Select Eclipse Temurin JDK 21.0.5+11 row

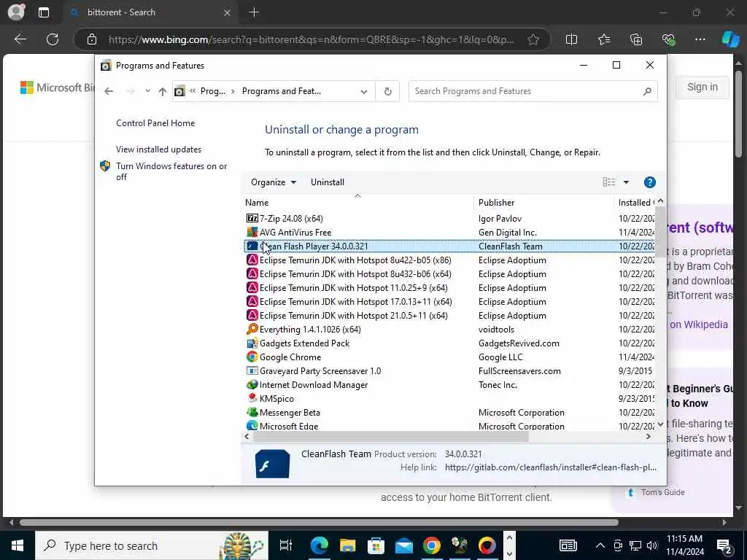pos(449,315)
